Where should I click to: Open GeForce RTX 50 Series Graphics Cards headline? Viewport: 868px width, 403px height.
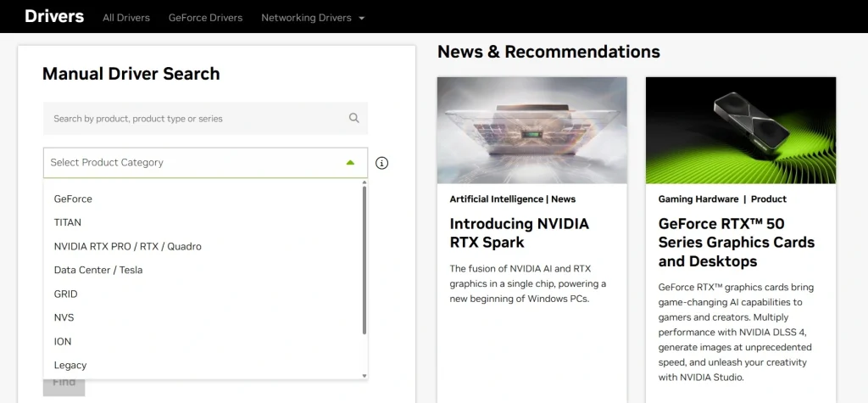pos(737,243)
